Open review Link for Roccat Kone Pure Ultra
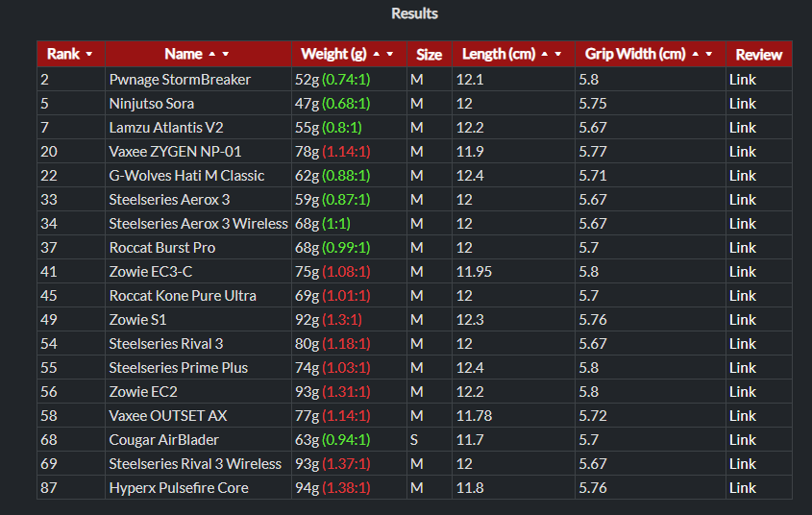The height and width of the screenshot is (515, 812). pyautogui.click(x=743, y=296)
